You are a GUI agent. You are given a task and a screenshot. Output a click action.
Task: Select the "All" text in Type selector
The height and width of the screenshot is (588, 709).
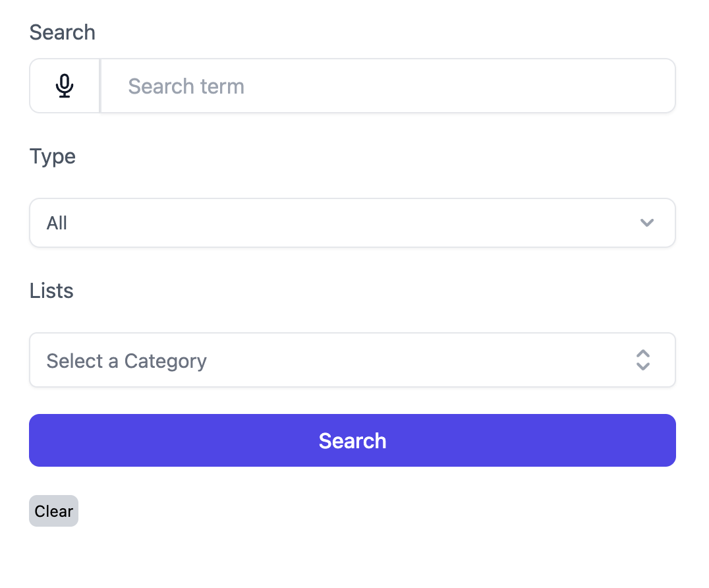click(x=57, y=223)
